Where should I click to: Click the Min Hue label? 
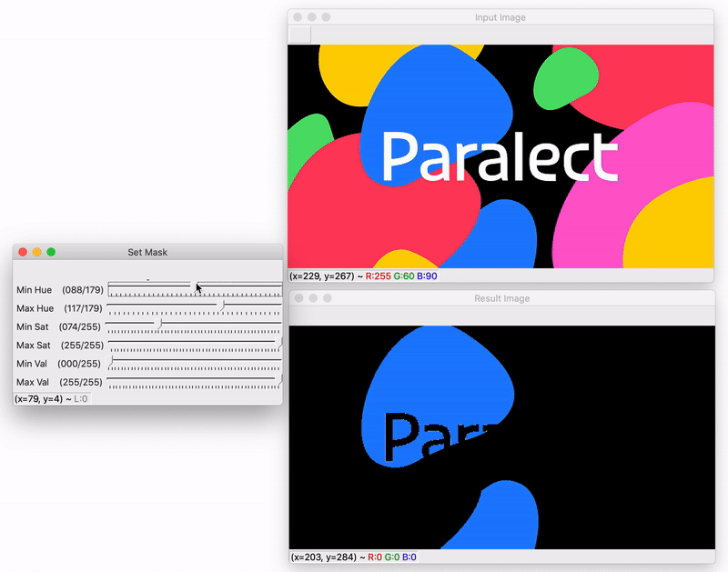pyautogui.click(x=34, y=290)
